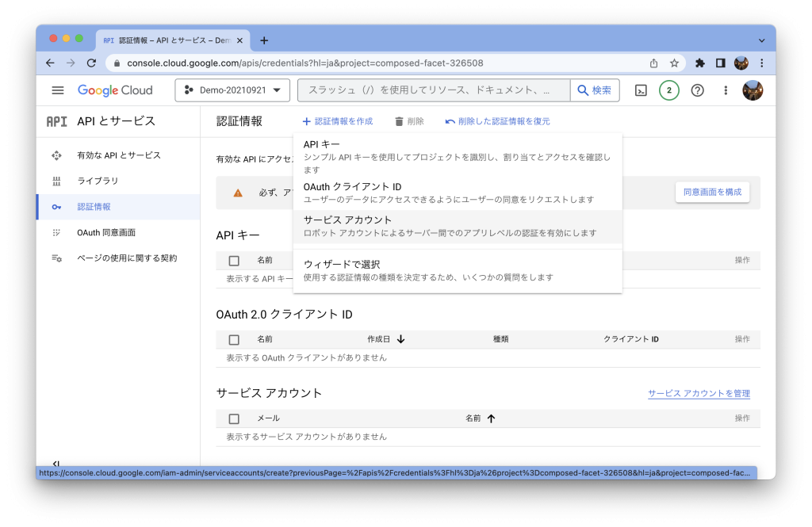Check the select-all box in API キー table
Image resolution: width=812 pixels, height=527 pixels.
(234, 261)
